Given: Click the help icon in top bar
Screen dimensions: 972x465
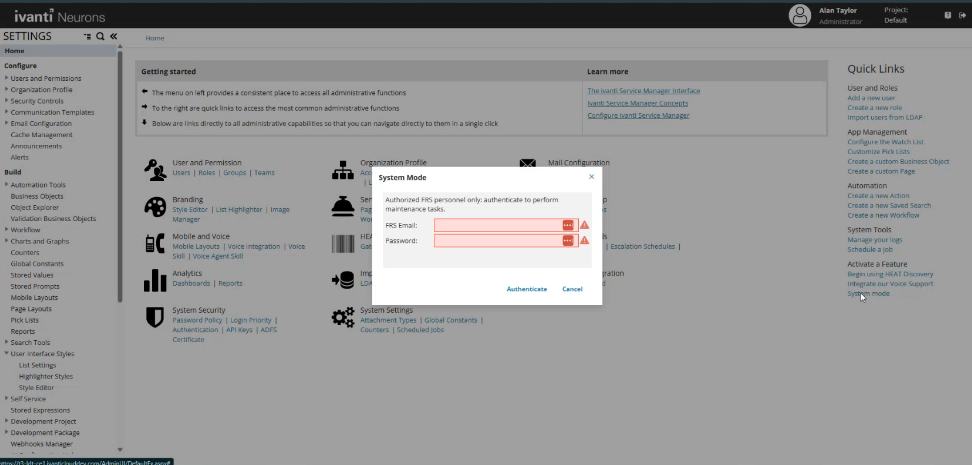Looking at the screenshot, I should tap(948, 15).
